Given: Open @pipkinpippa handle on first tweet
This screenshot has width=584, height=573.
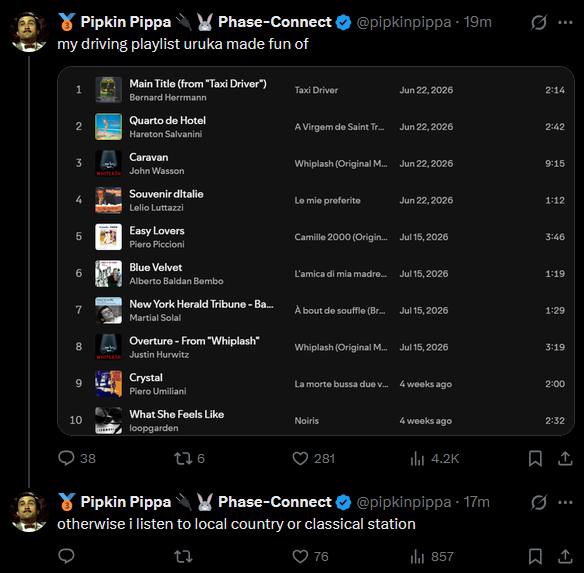Looking at the screenshot, I should (x=403, y=22).
